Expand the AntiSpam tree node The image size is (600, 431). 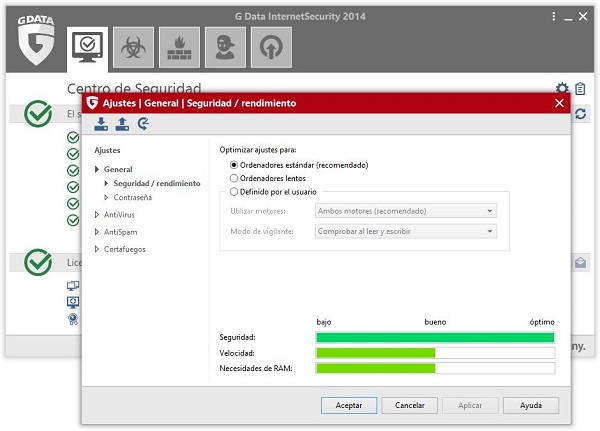click(x=97, y=232)
